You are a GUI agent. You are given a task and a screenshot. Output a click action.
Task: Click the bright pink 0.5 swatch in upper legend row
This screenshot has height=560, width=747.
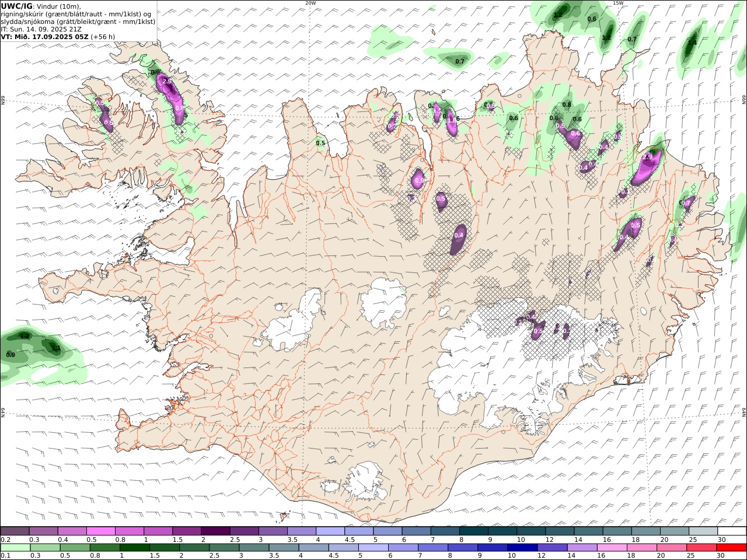(101, 531)
